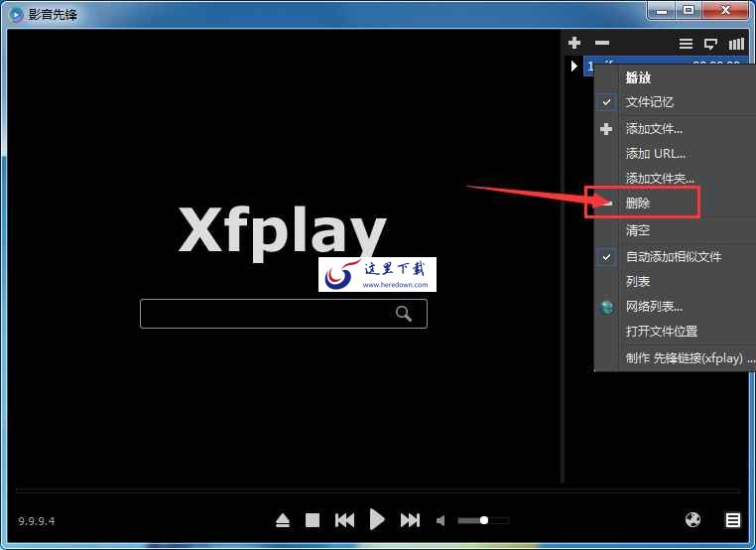This screenshot has height=550, width=756.
Task: Click the play mode loop icon
Action: pyautogui.click(x=710, y=44)
